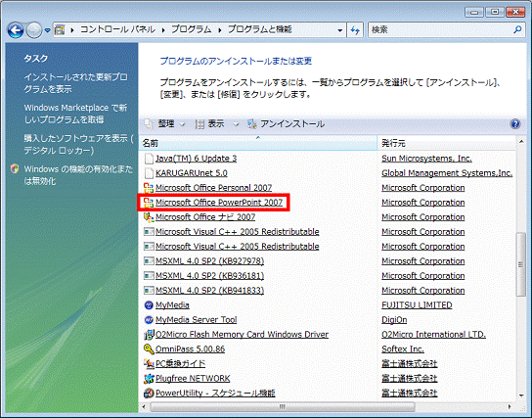Click the PC乗換ガイド icon
Image resolution: width=532 pixels, height=418 pixels.
tap(149, 364)
